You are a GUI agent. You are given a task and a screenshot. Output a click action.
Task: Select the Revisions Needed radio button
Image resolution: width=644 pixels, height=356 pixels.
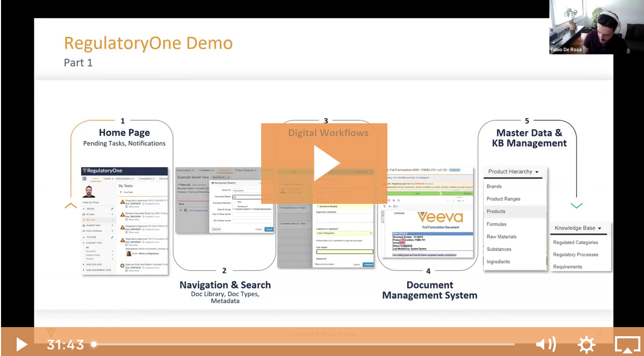pos(318,206)
